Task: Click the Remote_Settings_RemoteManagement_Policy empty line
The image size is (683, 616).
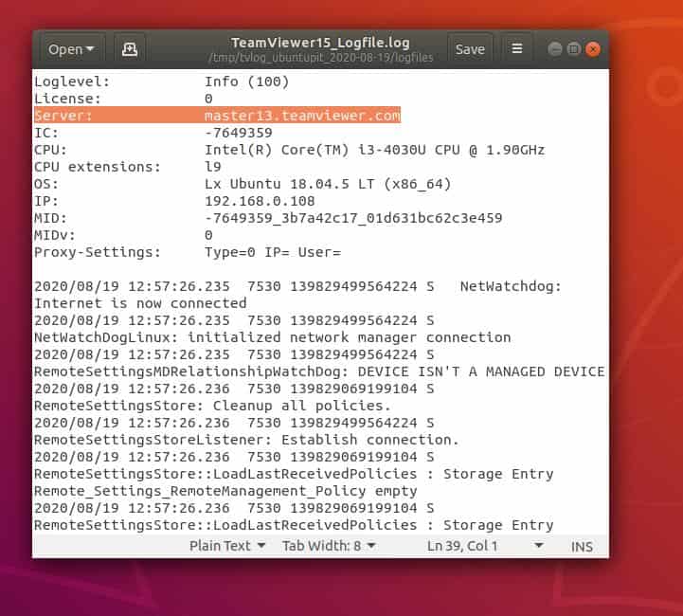Action: [225, 491]
